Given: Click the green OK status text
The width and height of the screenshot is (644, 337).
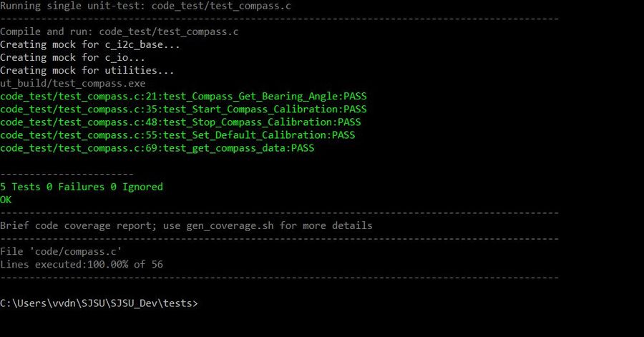Looking at the screenshot, I should (6, 200).
